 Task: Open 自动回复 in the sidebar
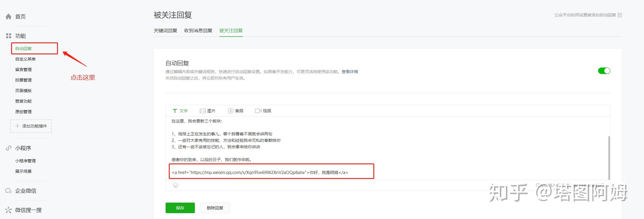[x=23, y=49]
